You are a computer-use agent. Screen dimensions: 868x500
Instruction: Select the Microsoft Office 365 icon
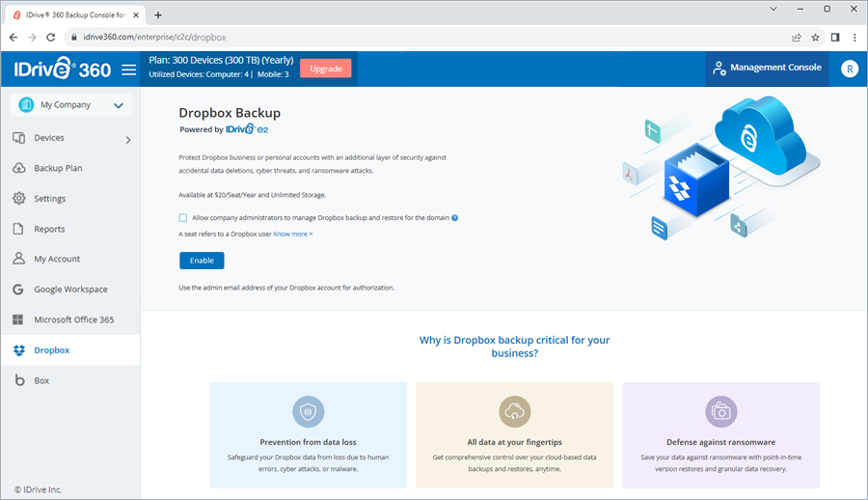(x=18, y=319)
